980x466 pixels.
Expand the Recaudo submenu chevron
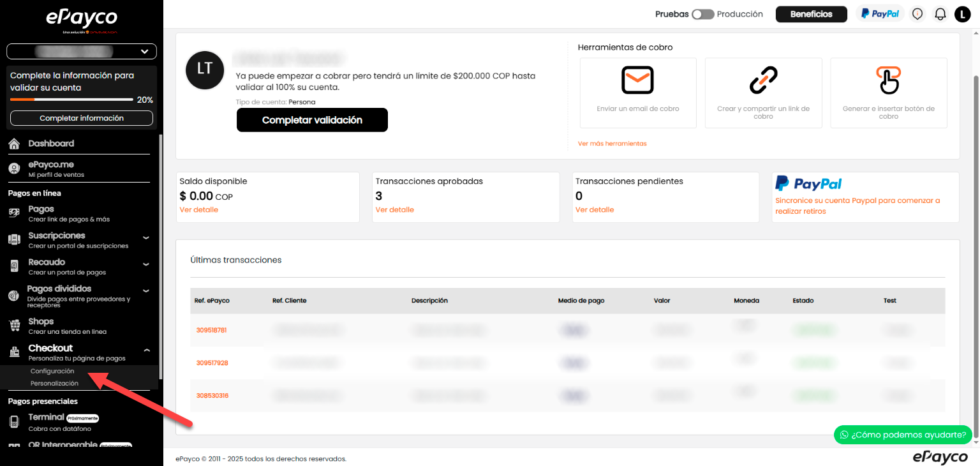tap(146, 264)
